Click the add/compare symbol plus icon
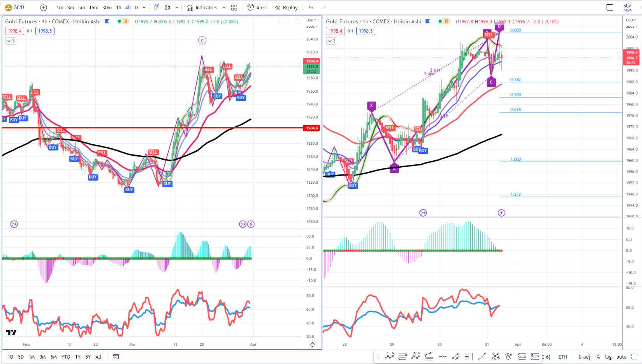642x364 pixels. [x=44, y=7]
